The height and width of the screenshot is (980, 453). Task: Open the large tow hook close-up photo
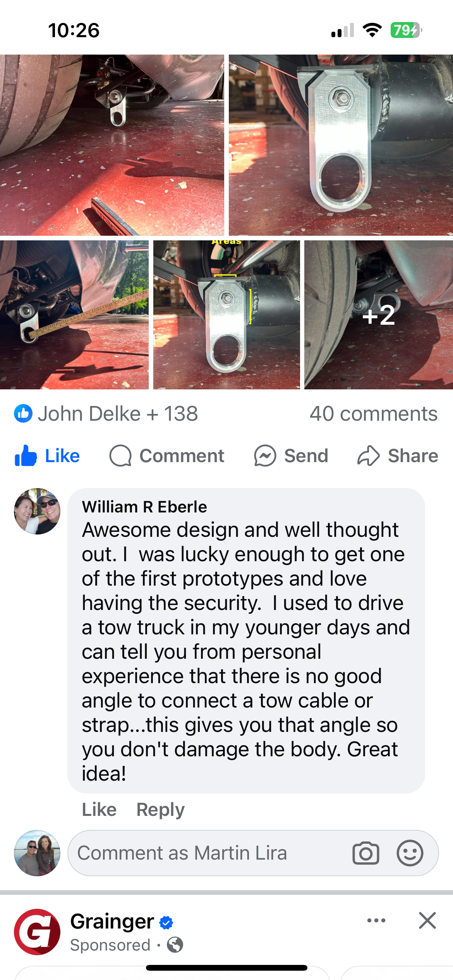[x=341, y=145]
